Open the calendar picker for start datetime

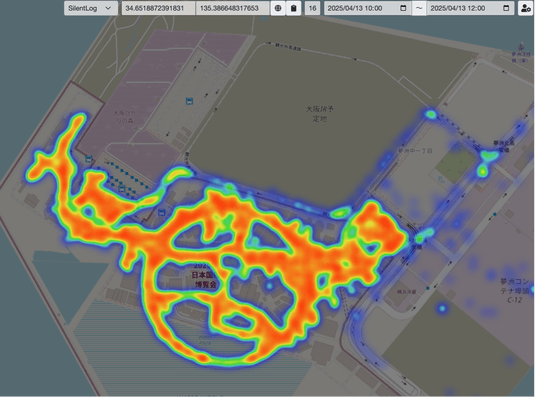tap(403, 8)
